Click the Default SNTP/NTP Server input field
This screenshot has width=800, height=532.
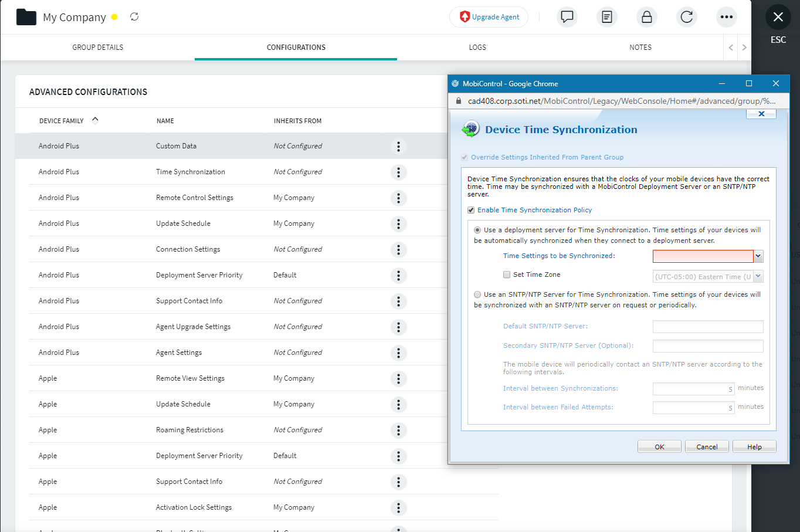tap(708, 327)
